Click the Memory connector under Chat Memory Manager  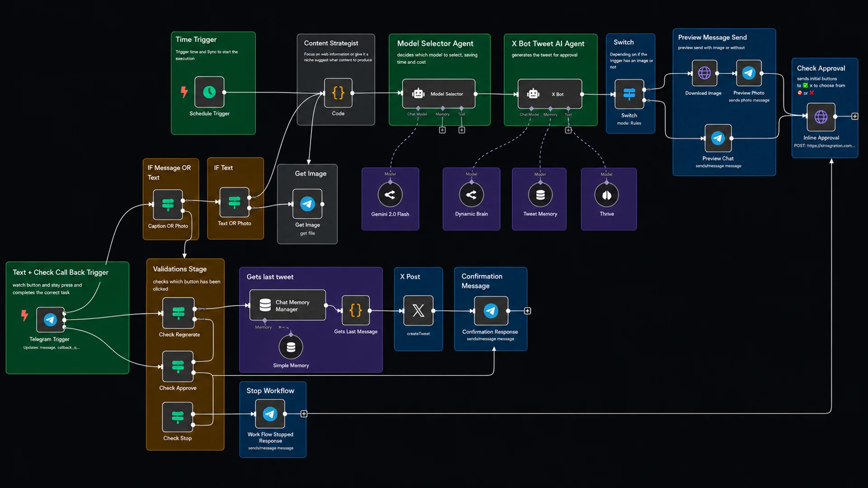click(x=265, y=321)
